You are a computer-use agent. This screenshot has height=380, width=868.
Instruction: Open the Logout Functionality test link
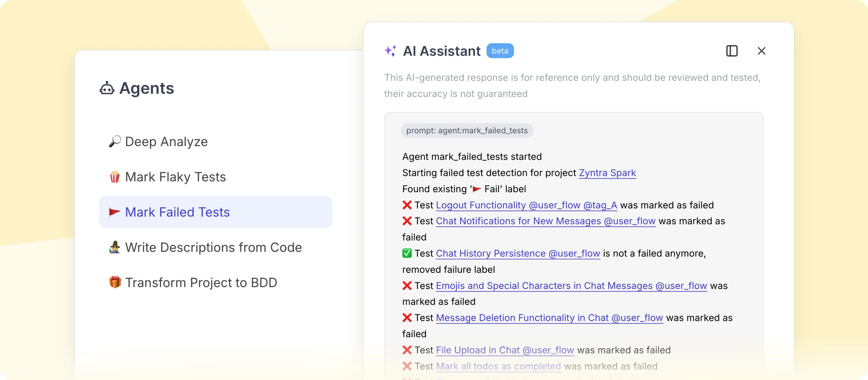[x=526, y=205]
